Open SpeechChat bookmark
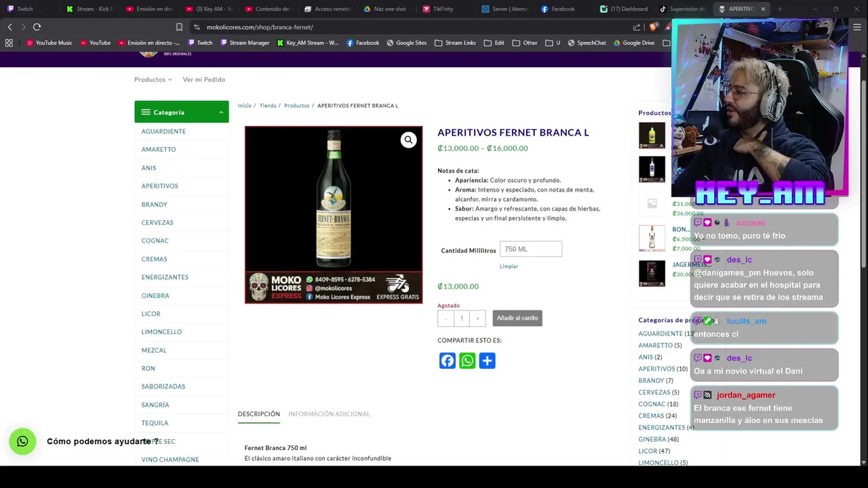The image size is (868, 488). pos(587,43)
